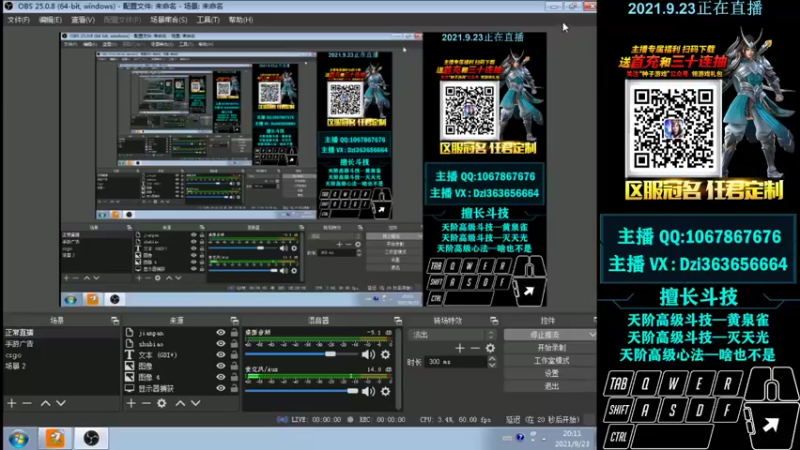Open the 淡出 transition type dropdown
The height and width of the screenshot is (450, 800).
450,334
